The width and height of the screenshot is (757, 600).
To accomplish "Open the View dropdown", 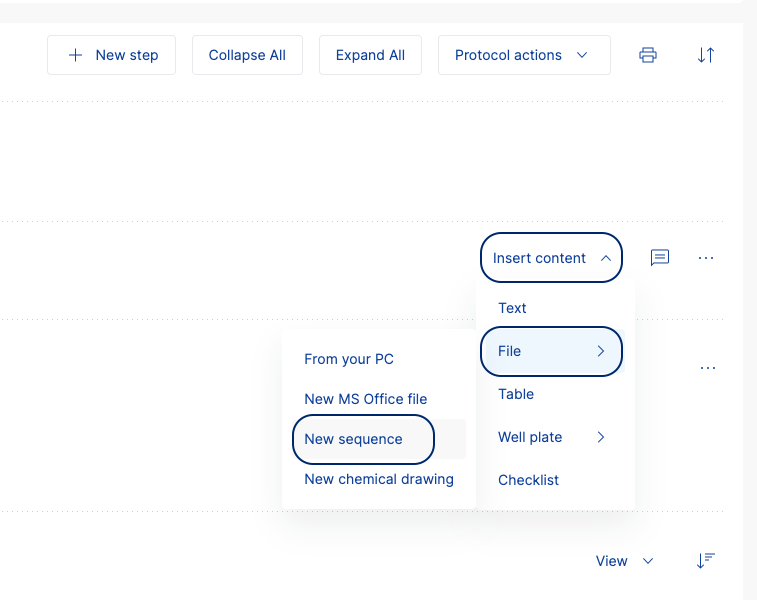I will coord(624,561).
